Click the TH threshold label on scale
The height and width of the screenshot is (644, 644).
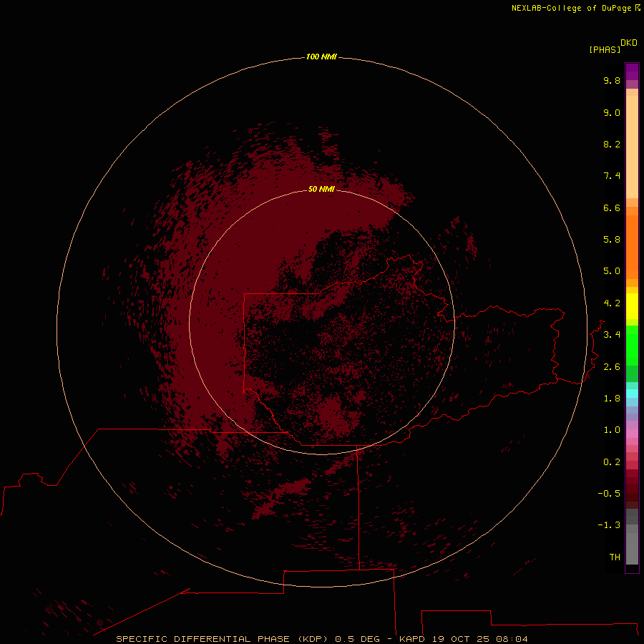point(615,557)
